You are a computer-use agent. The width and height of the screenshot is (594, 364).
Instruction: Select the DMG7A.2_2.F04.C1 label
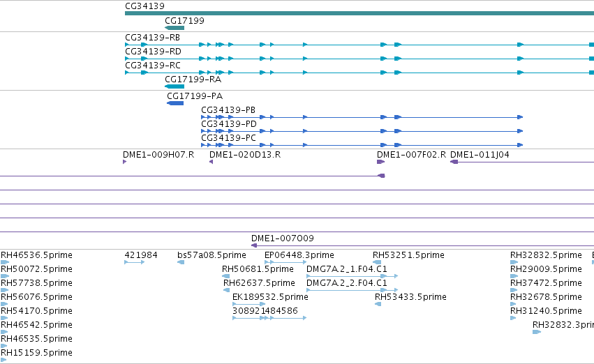[x=347, y=283]
